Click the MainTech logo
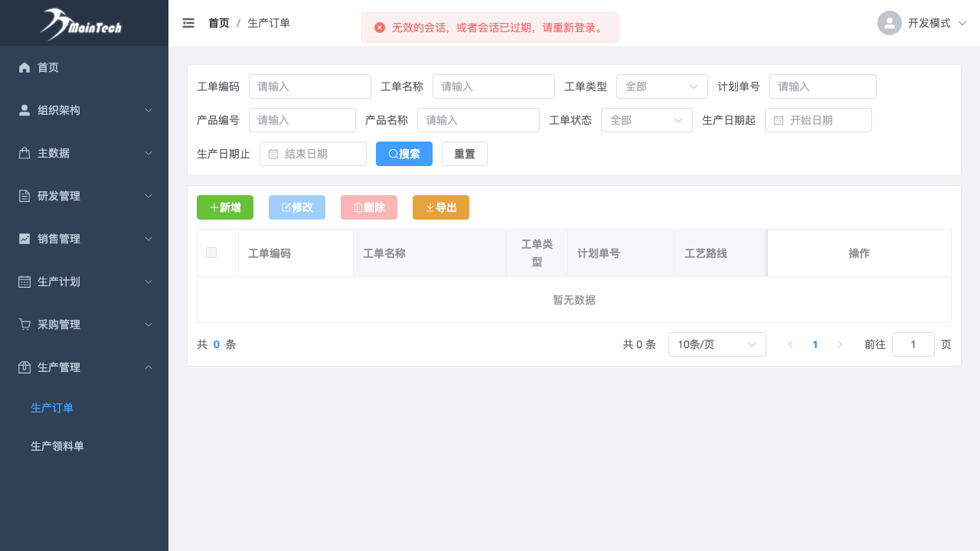 pos(81,24)
